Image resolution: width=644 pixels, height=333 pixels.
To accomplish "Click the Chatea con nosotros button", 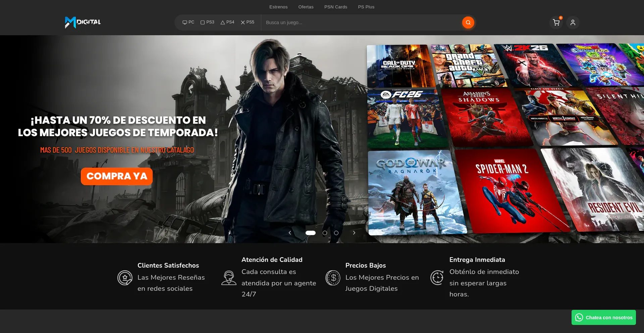I will point(604,317).
